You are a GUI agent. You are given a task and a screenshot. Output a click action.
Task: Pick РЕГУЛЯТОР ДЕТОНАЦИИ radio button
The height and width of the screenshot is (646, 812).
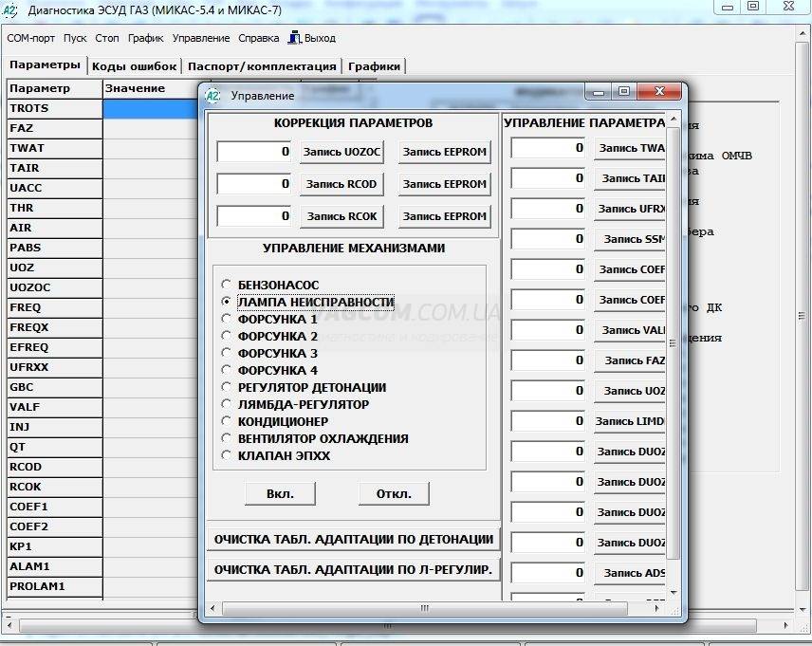click(x=226, y=387)
